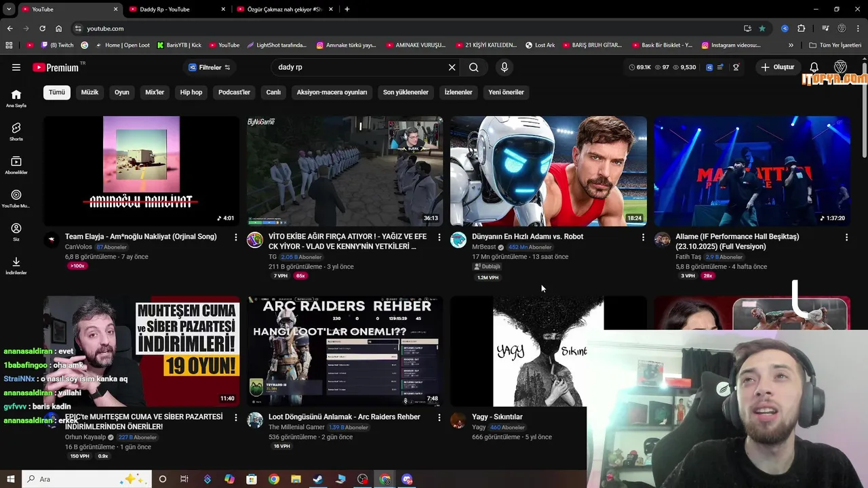Image resolution: width=868 pixels, height=488 pixels.
Task: Open the Filtreler extension button
Action: (x=210, y=67)
